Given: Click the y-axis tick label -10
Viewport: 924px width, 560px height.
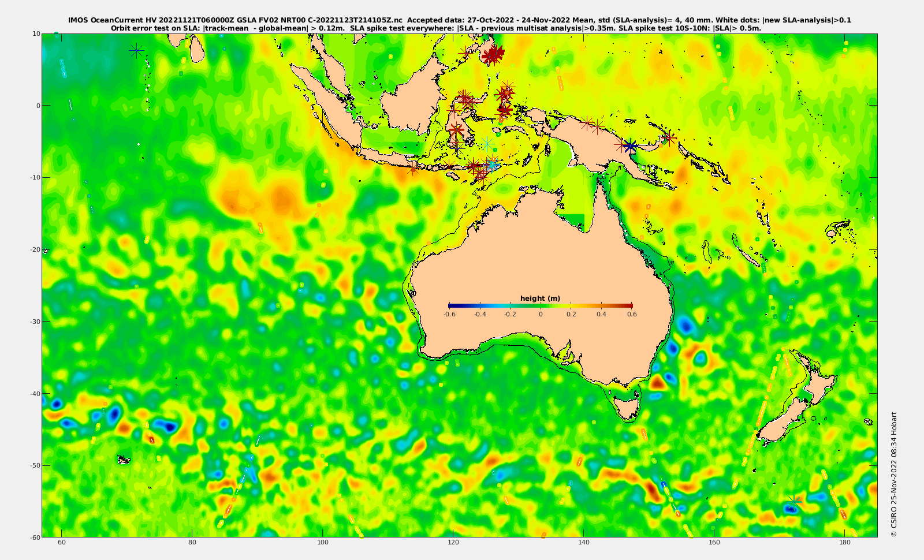Looking at the screenshot, I should point(35,177).
